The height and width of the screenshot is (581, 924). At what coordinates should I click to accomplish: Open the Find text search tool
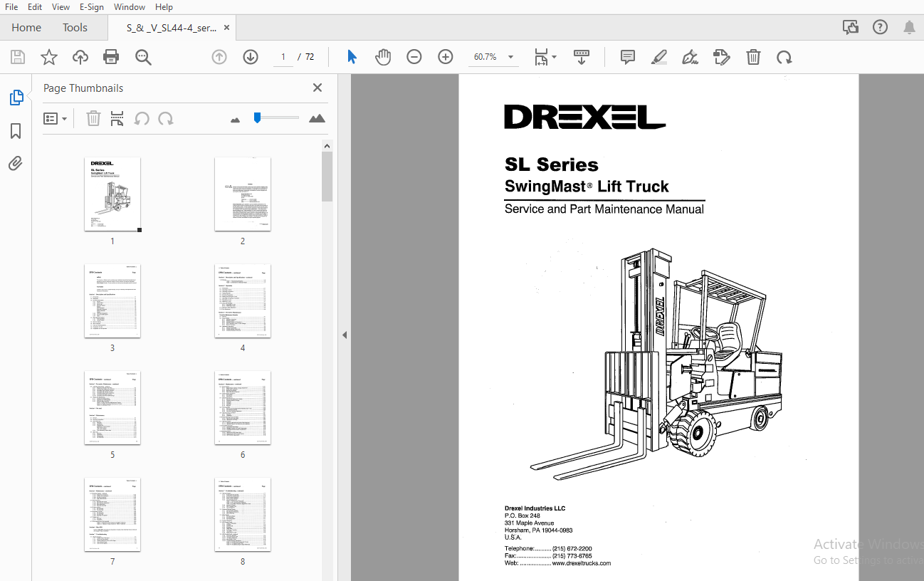tap(143, 57)
